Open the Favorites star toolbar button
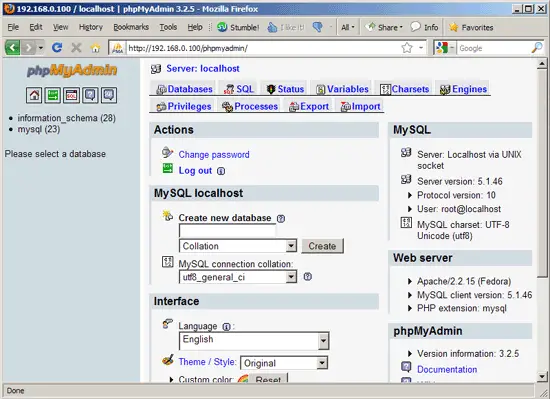Screen dimensions: 550x399 [471, 27]
